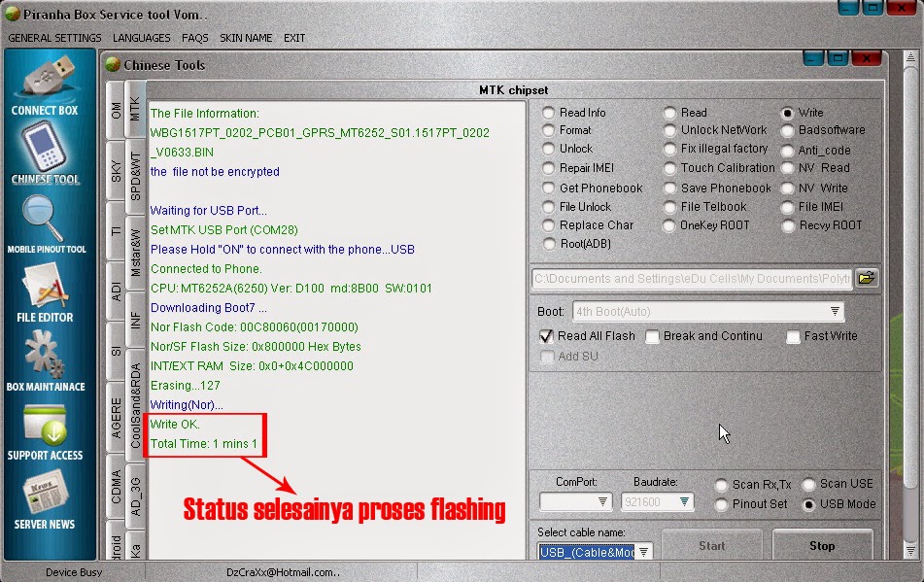Viewport: 924px width, 582px height.
Task: Click main window scrollbar down arrow
Action: tap(910, 551)
